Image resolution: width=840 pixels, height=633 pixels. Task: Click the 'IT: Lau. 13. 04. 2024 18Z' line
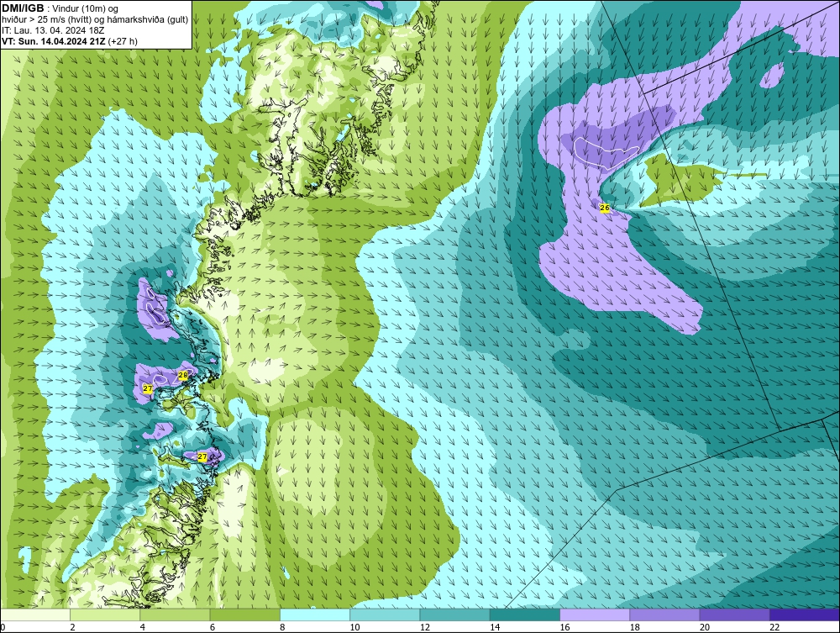(x=53, y=30)
